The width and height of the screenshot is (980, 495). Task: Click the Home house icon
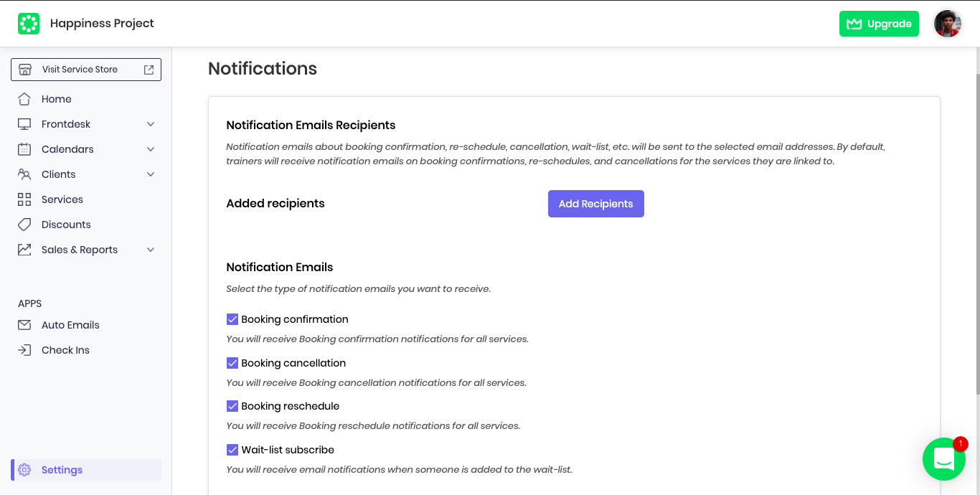[x=24, y=99]
